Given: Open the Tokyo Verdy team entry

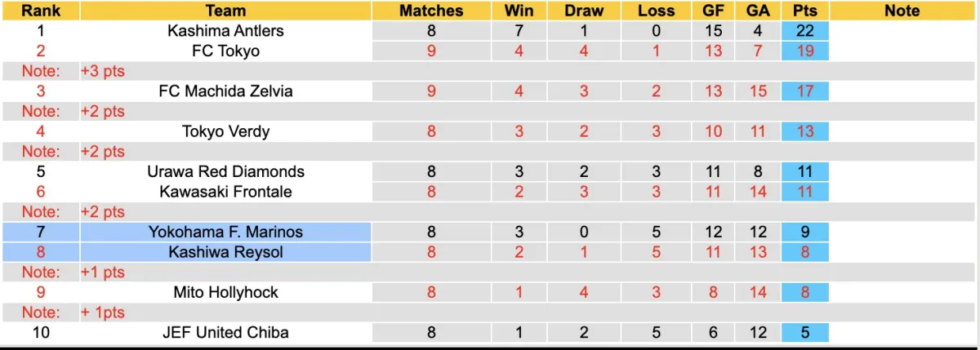Looking at the screenshot, I should click(x=225, y=131).
